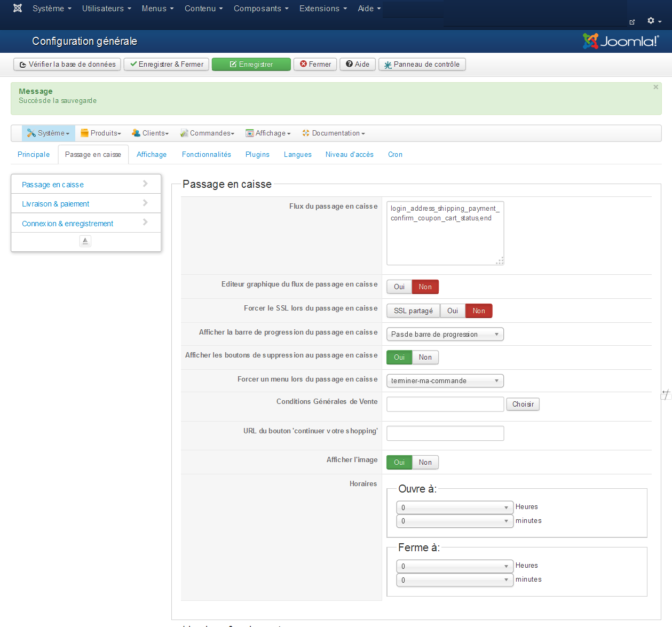Image resolution: width=672 pixels, height=627 pixels.
Task: Click the Joomla! brand logo
Action: (x=621, y=41)
